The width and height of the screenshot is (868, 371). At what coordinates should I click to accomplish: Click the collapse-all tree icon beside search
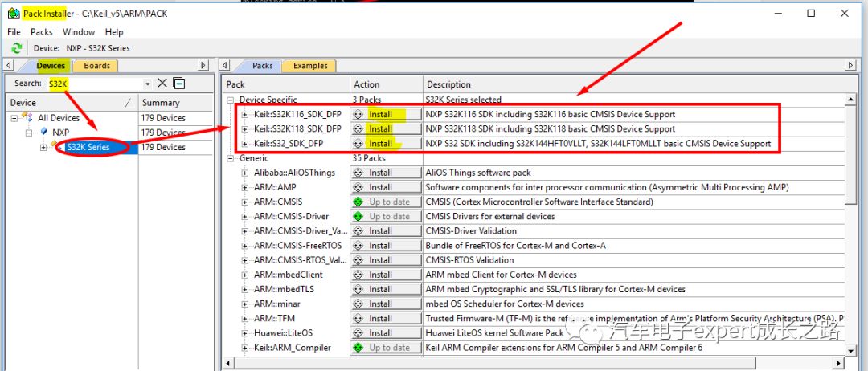(x=178, y=84)
